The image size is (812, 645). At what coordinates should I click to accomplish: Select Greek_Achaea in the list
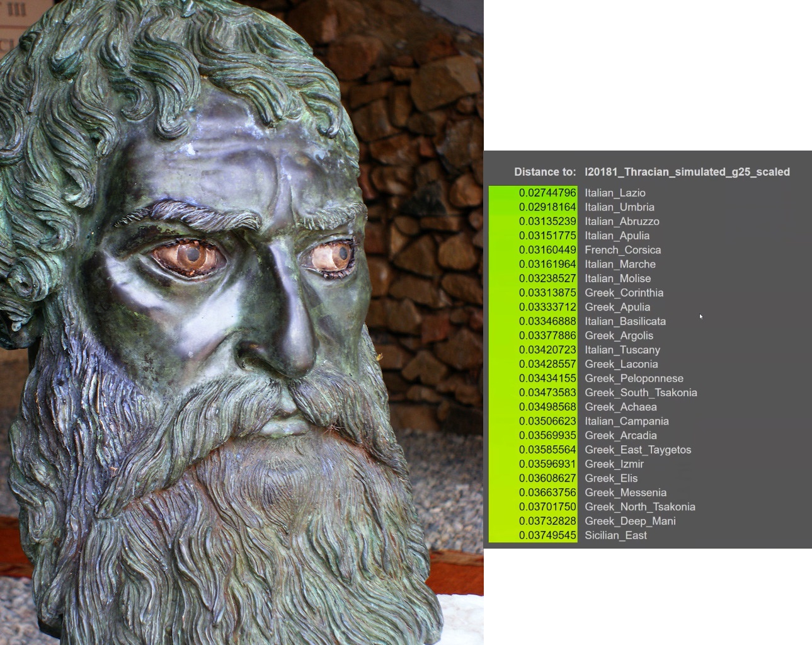click(620, 407)
